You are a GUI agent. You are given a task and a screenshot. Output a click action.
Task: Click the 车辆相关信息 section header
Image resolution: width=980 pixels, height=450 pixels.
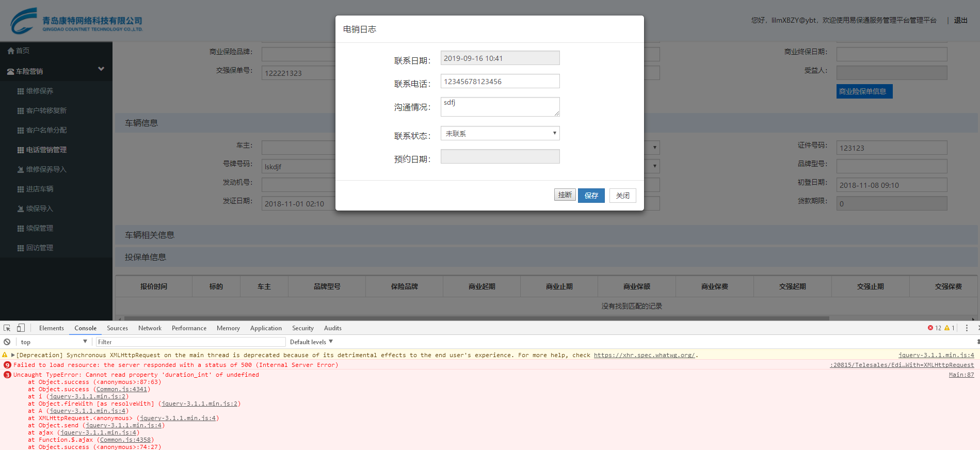click(546, 235)
